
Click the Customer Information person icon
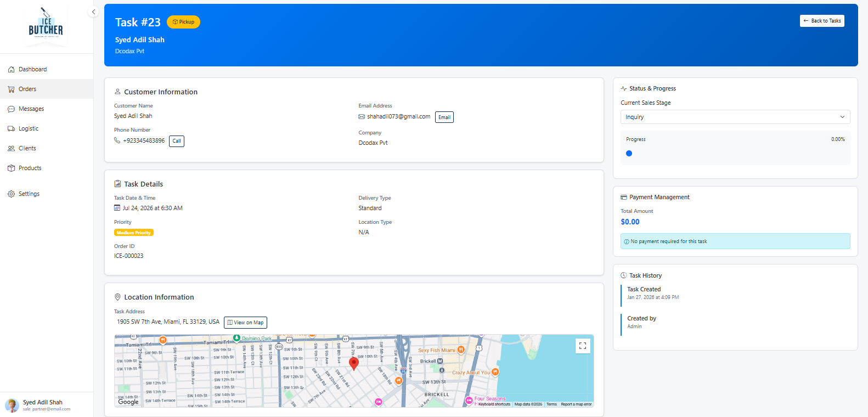point(117,92)
